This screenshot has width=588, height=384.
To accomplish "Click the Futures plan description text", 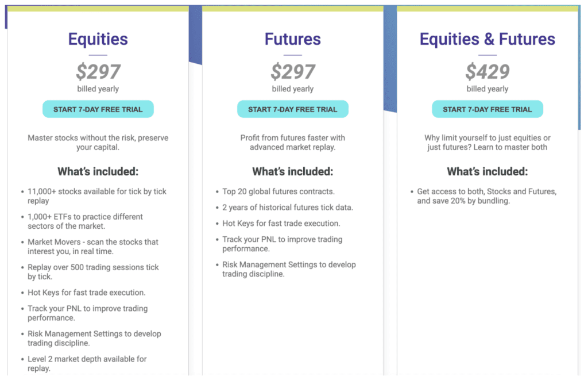I will click(x=293, y=142).
